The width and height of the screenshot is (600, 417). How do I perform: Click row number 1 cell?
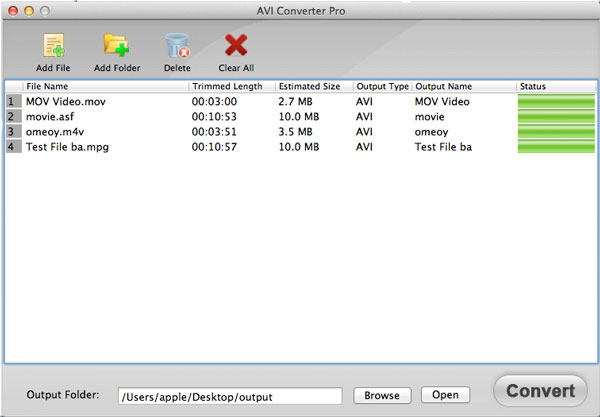13,101
